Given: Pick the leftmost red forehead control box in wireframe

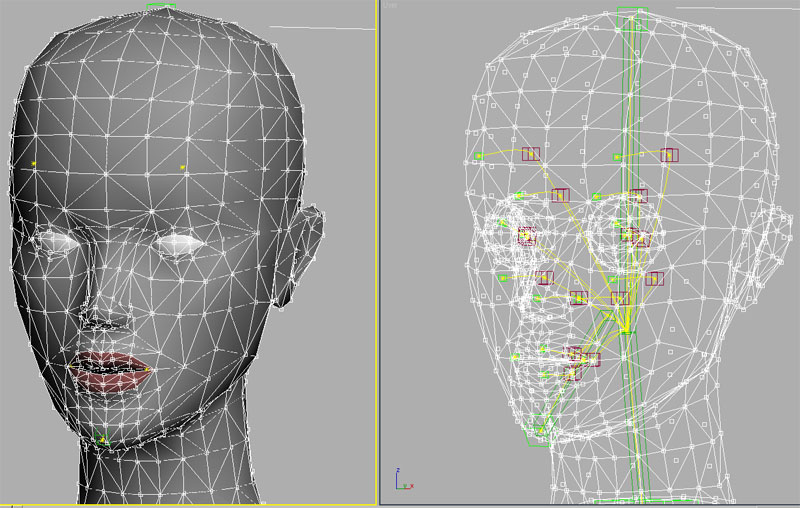Looking at the screenshot, I should tap(530, 154).
